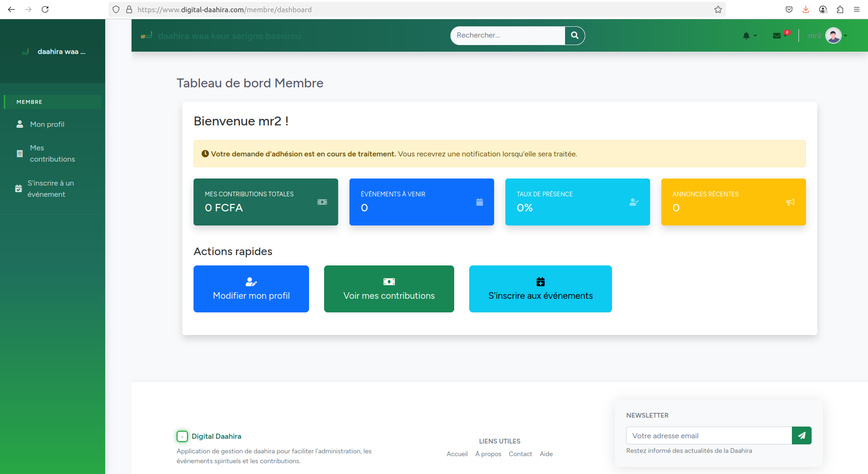Click the daahira waa sidebar brand
The width and height of the screenshot is (868, 474).
tap(62, 52)
